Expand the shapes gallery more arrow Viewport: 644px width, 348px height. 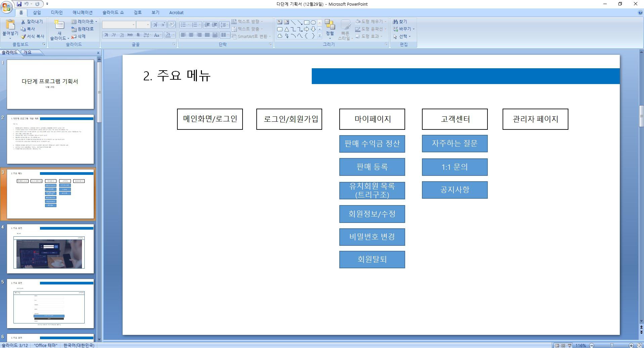click(319, 36)
